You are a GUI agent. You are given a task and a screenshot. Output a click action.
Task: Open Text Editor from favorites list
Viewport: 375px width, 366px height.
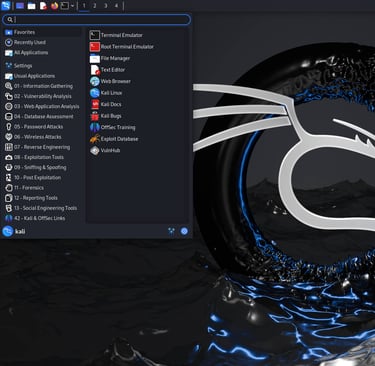pyautogui.click(x=137, y=70)
